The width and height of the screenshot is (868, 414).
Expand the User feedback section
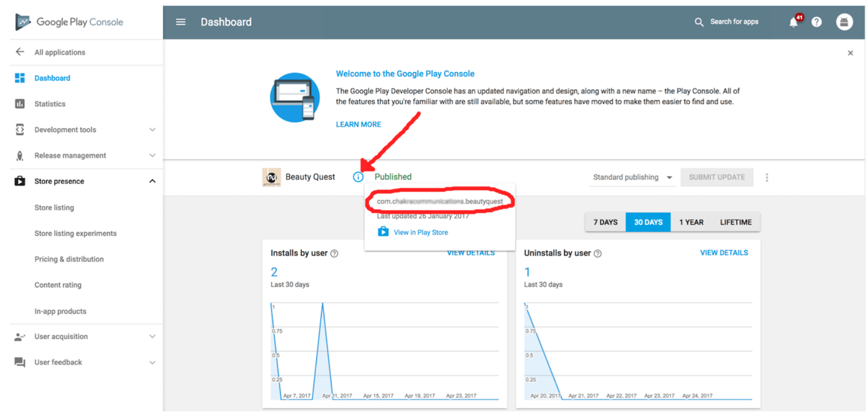point(152,362)
